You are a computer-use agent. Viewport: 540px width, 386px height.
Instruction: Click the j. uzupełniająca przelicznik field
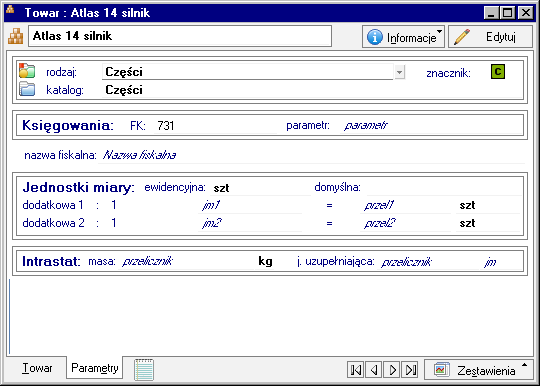[427, 262]
